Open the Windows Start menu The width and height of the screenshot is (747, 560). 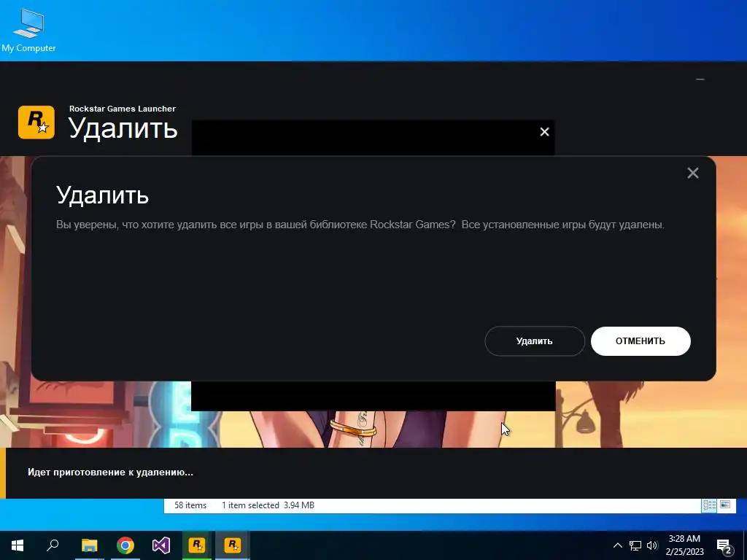tap(18, 545)
